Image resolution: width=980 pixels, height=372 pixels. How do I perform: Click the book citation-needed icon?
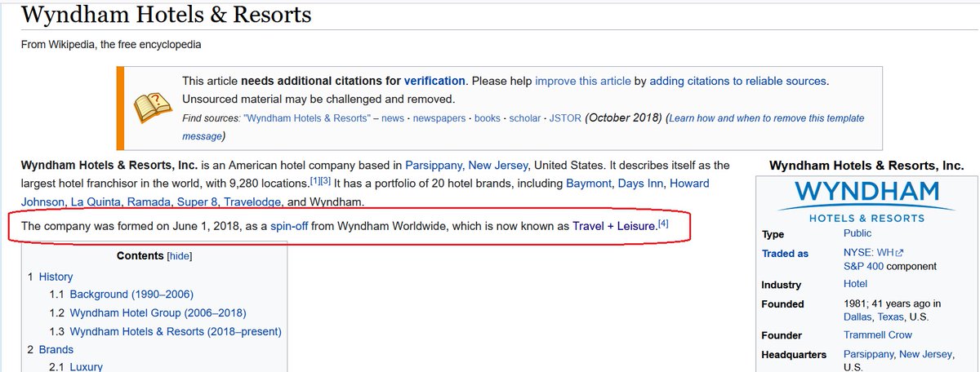click(152, 108)
